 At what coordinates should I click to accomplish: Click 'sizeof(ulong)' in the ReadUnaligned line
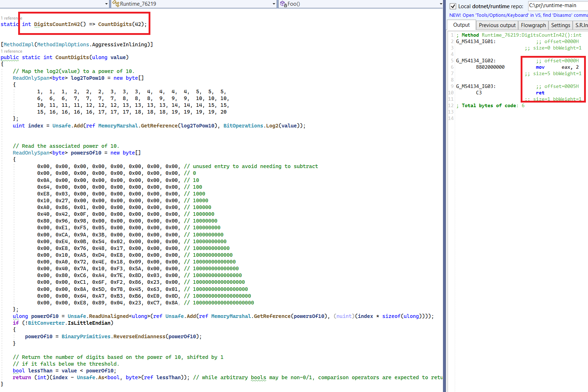(402, 316)
